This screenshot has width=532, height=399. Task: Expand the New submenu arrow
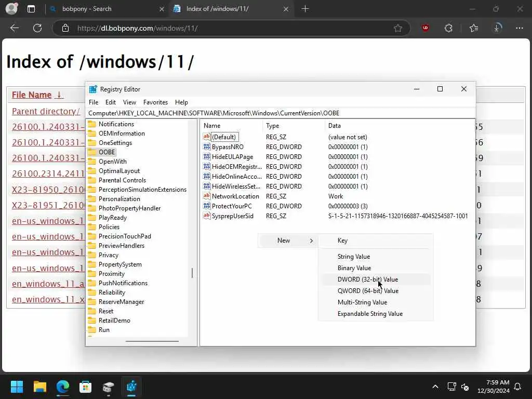312,241
